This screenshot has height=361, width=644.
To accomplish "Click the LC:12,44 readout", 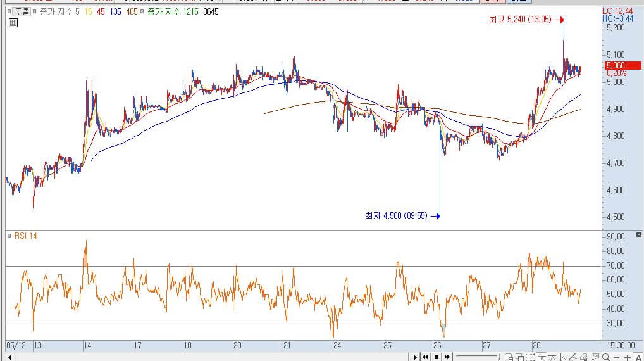I will (x=617, y=11).
